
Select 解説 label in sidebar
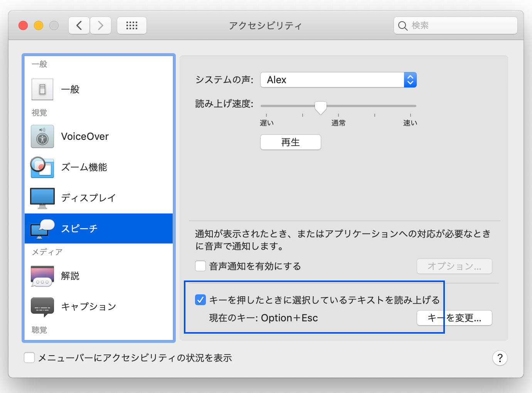point(70,276)
